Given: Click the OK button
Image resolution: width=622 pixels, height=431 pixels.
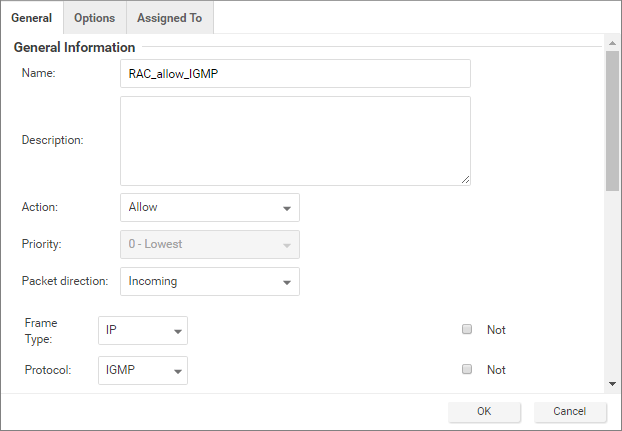Looking at the screenshot, I should 484,412.
